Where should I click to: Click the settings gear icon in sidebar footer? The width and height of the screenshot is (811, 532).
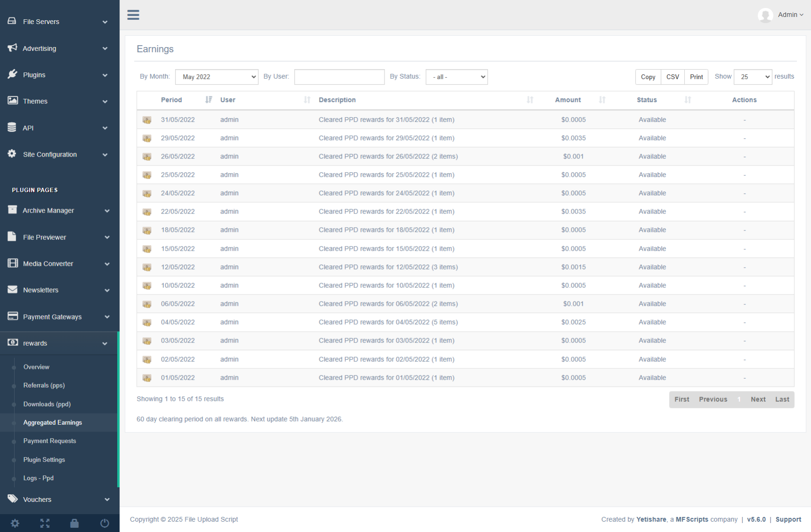[x=15, y=523]
